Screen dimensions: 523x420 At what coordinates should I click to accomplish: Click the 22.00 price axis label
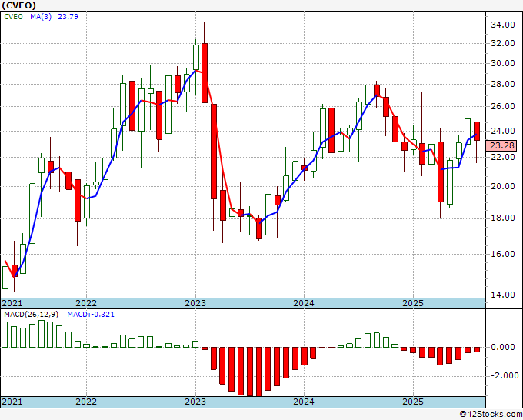[503, 157]
